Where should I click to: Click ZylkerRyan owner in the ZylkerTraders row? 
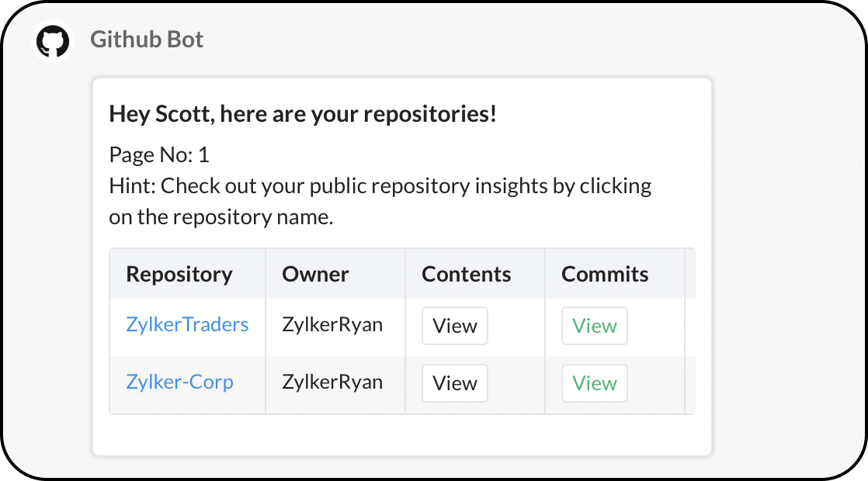[x=332, y=324]
